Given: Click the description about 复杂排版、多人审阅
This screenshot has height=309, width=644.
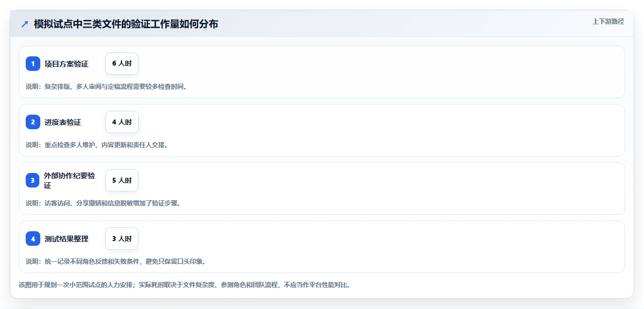Looking at the screenshot, I should 106,86.
